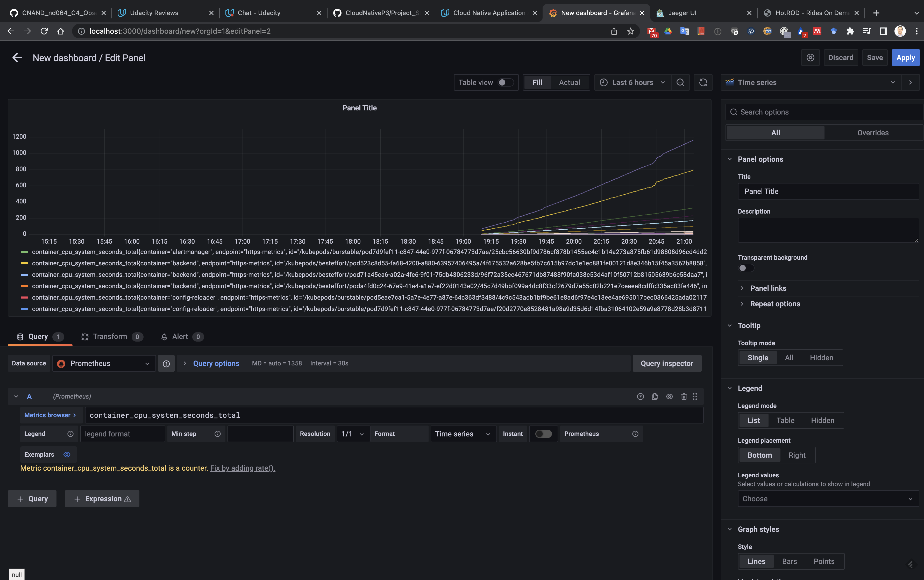Enable the Instant query switch
The height and width of the screenshot is (580, 924).
pyautogui.click(x=543, y=434)
